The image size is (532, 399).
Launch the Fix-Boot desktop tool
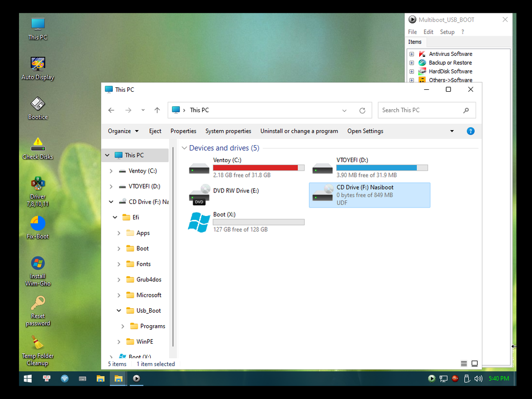[37, 228]
